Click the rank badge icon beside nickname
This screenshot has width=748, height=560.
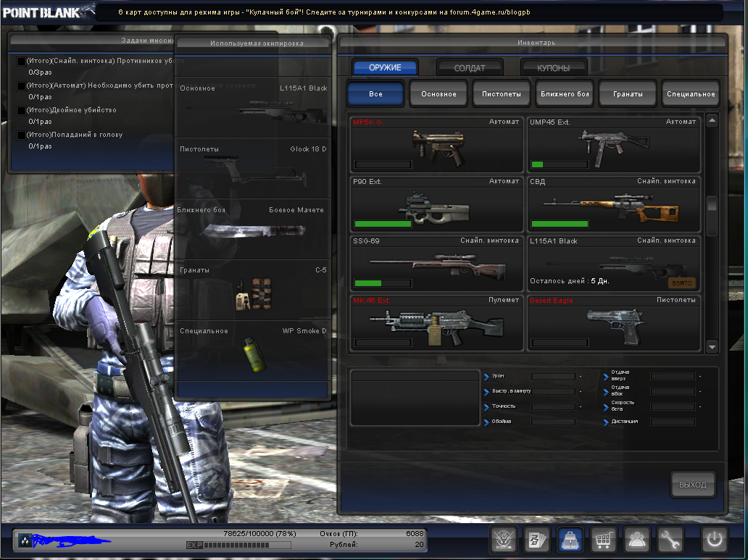[25, 541]
